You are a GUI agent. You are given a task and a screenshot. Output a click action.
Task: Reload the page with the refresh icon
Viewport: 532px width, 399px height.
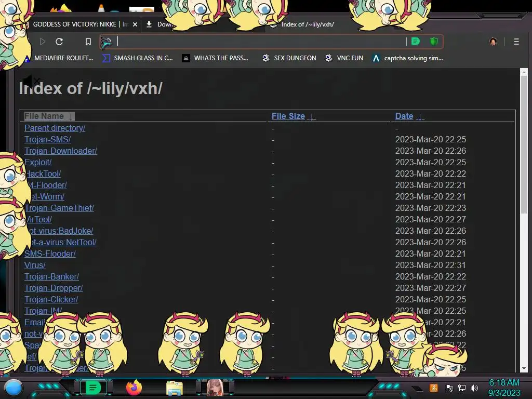pos(59,42)
